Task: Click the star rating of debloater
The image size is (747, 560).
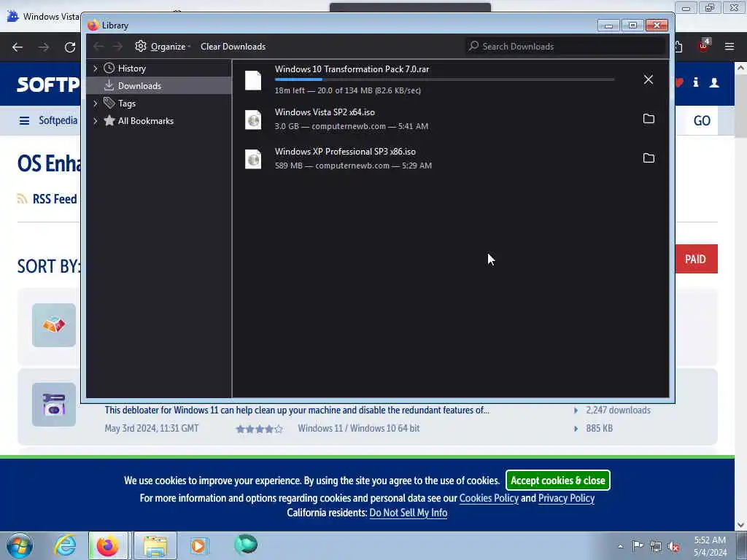Action: [260, 429]
